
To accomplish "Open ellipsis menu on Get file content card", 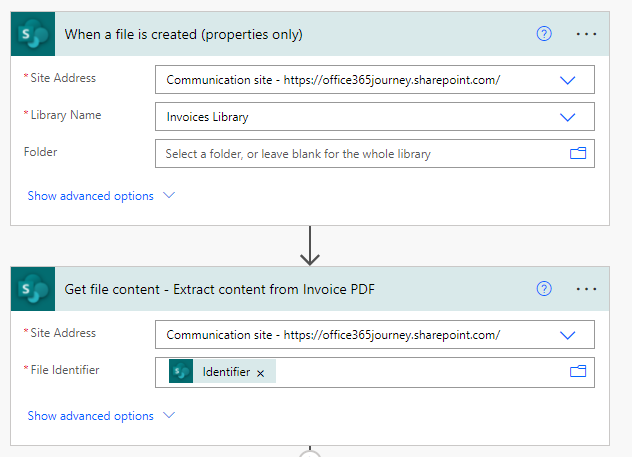I will coord(586,289).
